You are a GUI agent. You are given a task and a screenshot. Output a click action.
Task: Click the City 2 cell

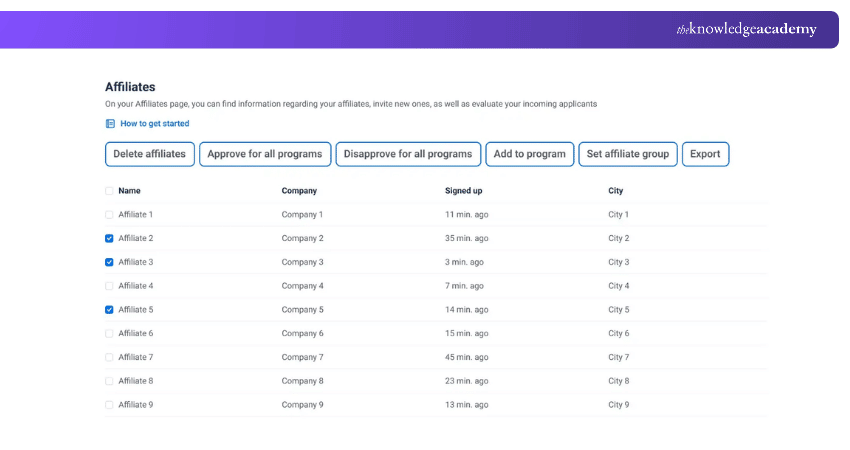pos(619,238)
